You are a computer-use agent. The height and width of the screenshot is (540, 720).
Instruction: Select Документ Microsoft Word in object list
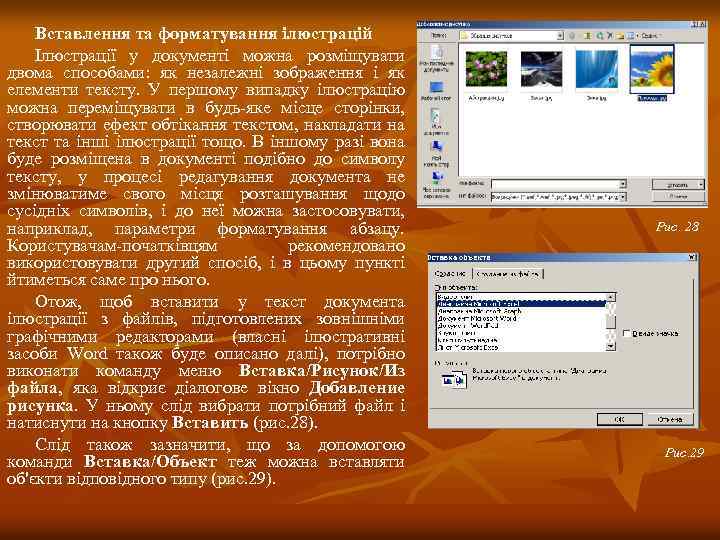[x=521, y=318]
